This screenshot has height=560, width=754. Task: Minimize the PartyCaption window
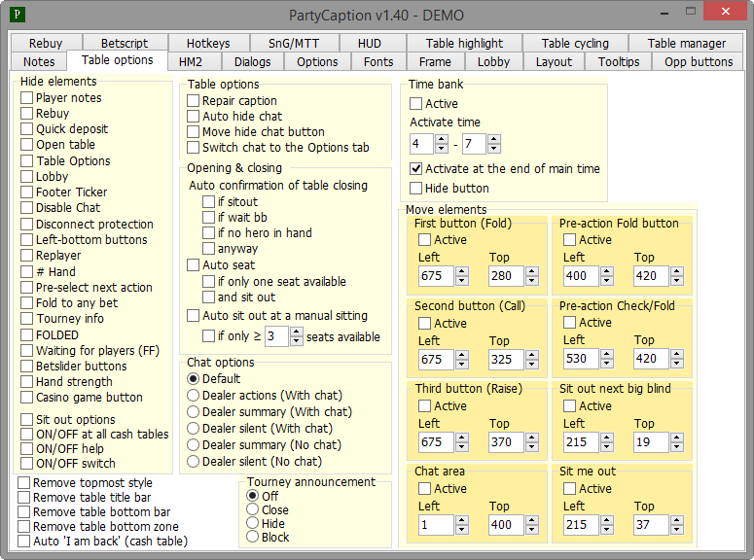(x=665, y=12)
